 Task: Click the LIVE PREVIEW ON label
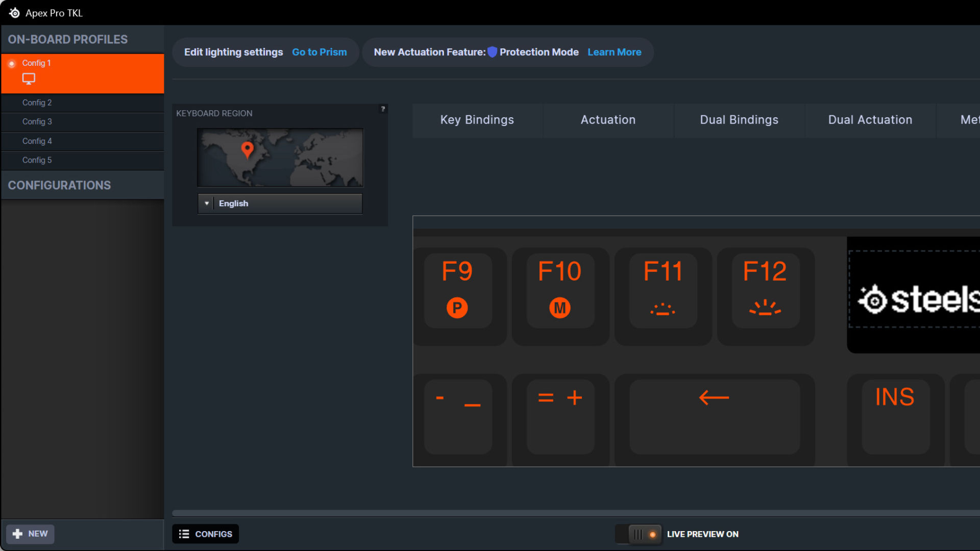703,534
